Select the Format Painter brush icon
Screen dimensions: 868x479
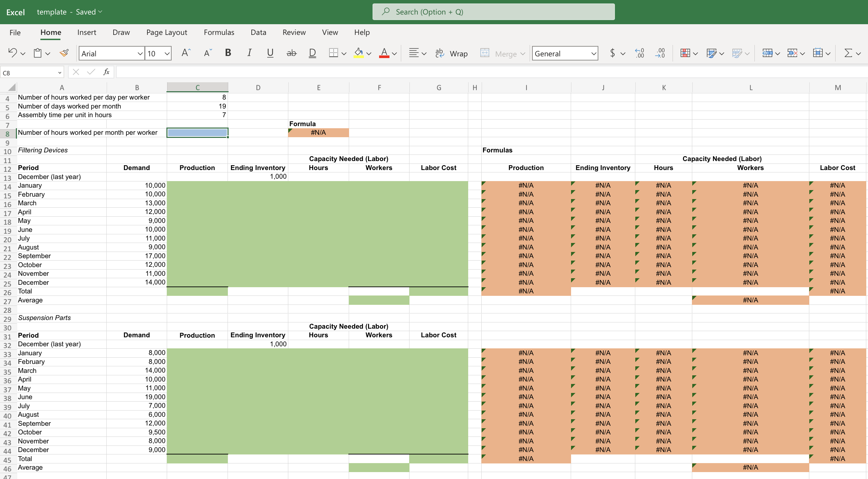(x=64, y=53)
